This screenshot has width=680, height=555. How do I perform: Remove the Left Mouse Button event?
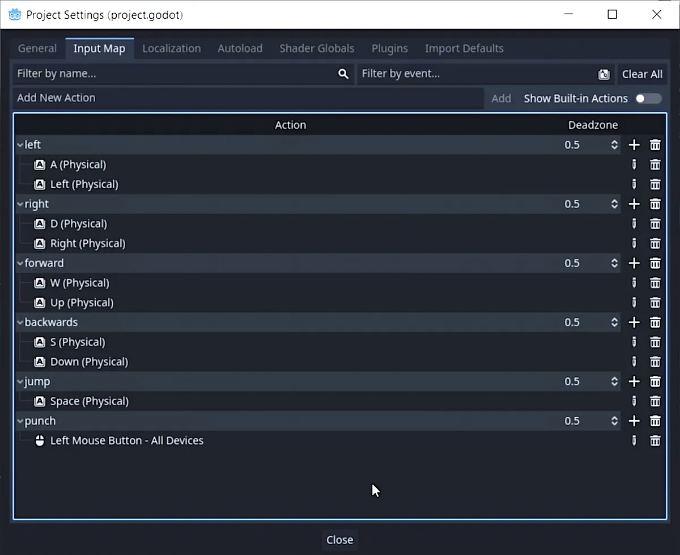tap(655, 441)
